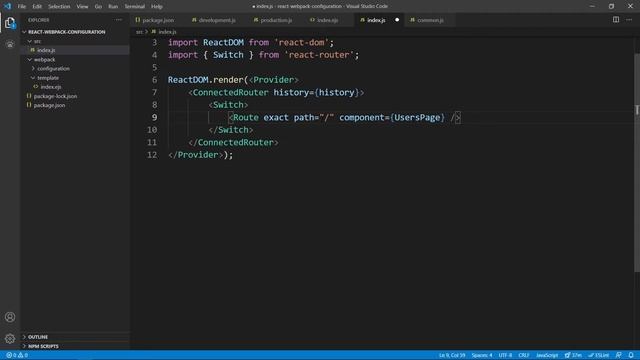Open the editor More Actions ellipsis
The width and height of the screenshot is (640, 360).
629,20
